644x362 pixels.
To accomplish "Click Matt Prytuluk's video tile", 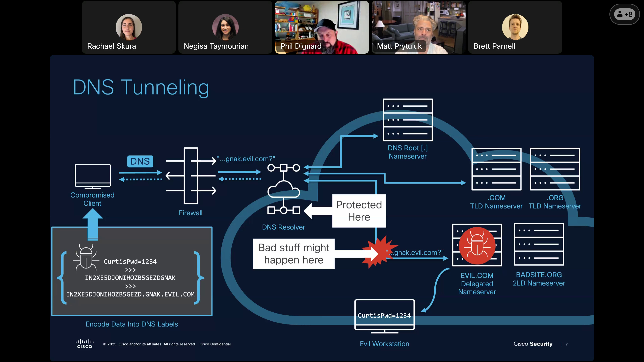I will click(x=418, y=27).
